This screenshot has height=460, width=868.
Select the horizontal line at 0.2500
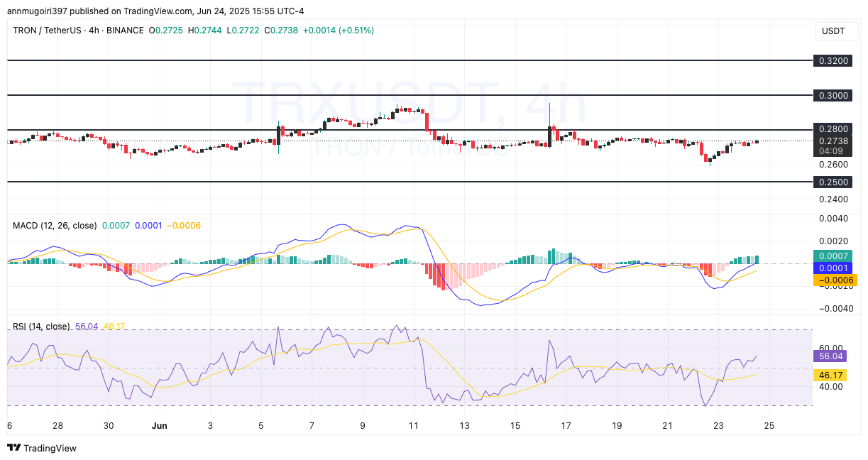[x=410, y=182]
